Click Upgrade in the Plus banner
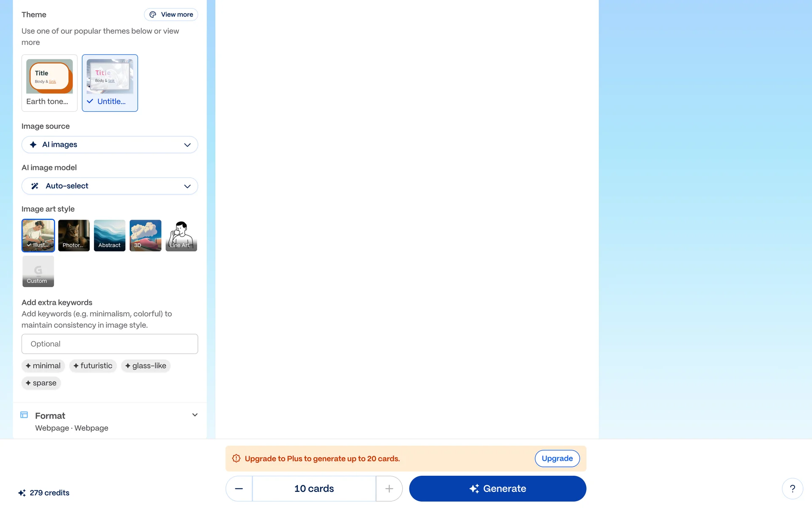This screenshot has height=508, width=812. click(557, 458)
